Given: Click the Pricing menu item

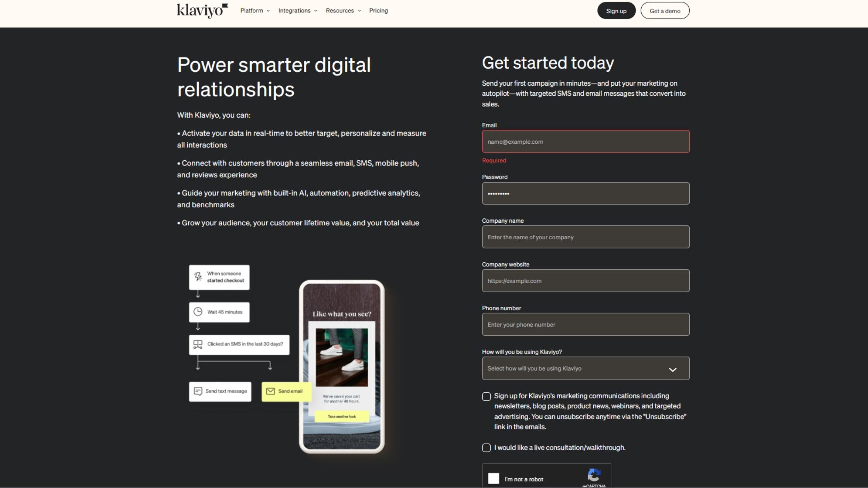Looking at the screenshot, I should [378, 10].
